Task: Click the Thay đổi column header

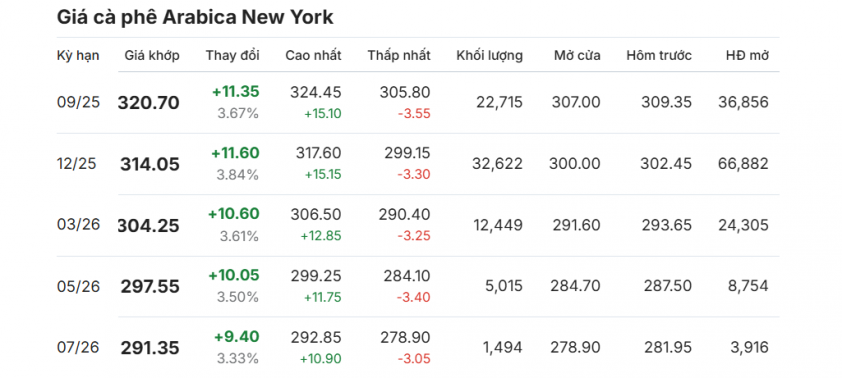Action: 233,55
